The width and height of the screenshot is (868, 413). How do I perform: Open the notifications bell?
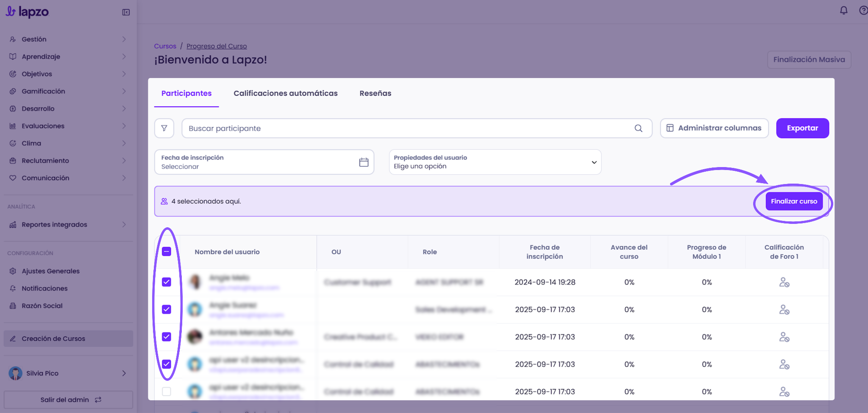[x=843, y=10]
